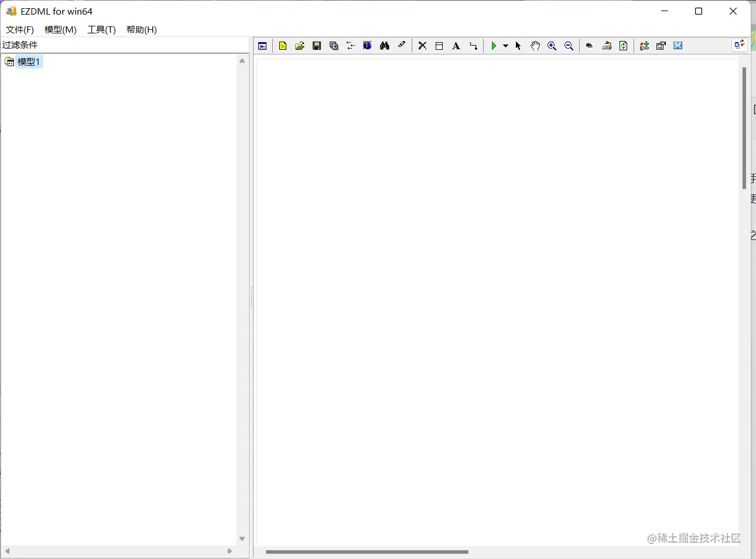Click the green refresh page icon

(x=624, y=46)
